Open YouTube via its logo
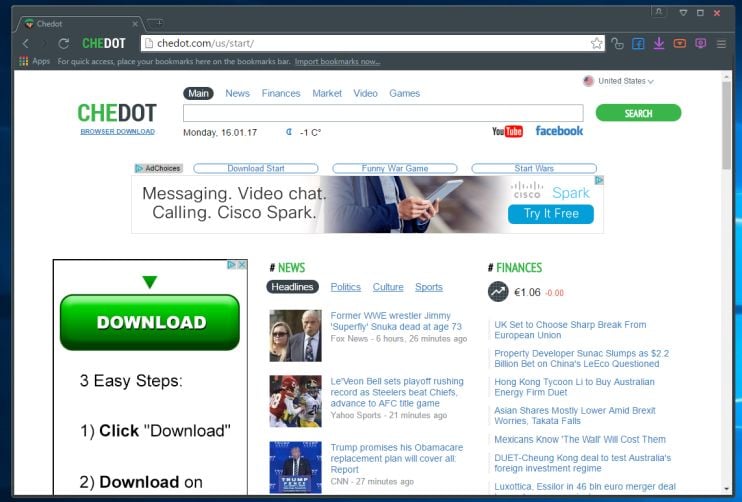This screenshot has width=742, height=502. (x=507, y=131)
